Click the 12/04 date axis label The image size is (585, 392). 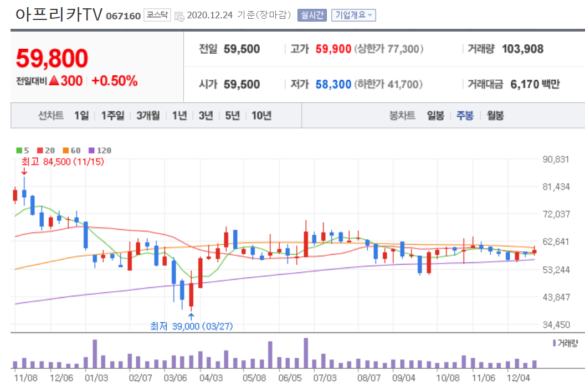coord(518,378)
